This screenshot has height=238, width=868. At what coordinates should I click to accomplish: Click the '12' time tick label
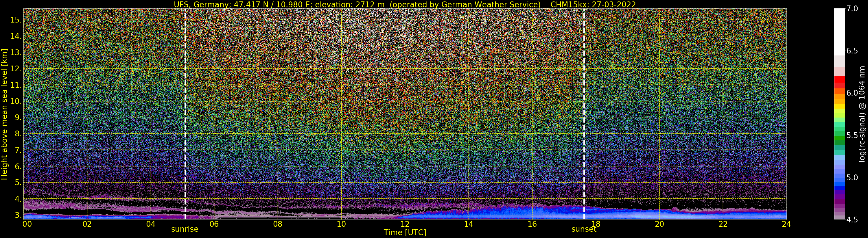(x=405, y=224)
